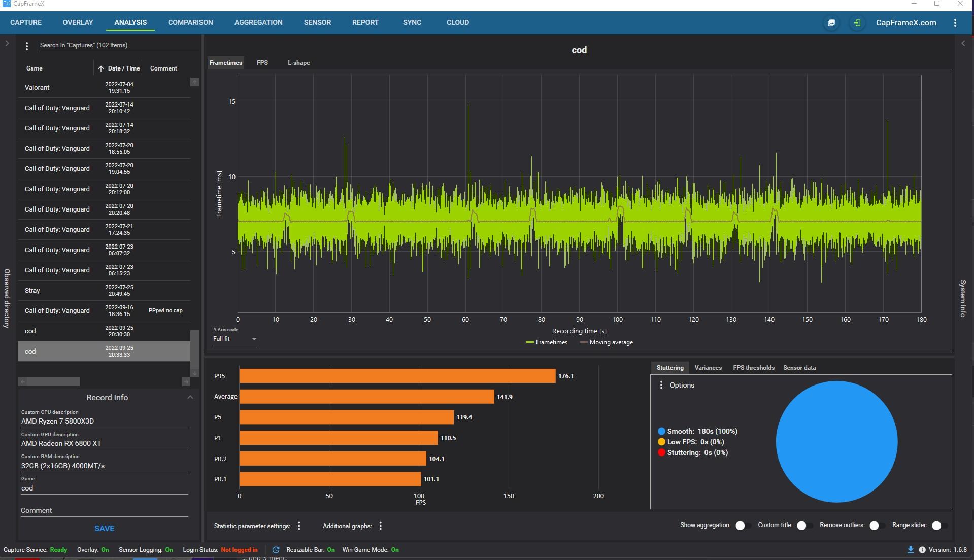The height and width of the screenshot is (560, 974).
Task: Click the download update icon in status bar
Action: [x=911, y=550]
